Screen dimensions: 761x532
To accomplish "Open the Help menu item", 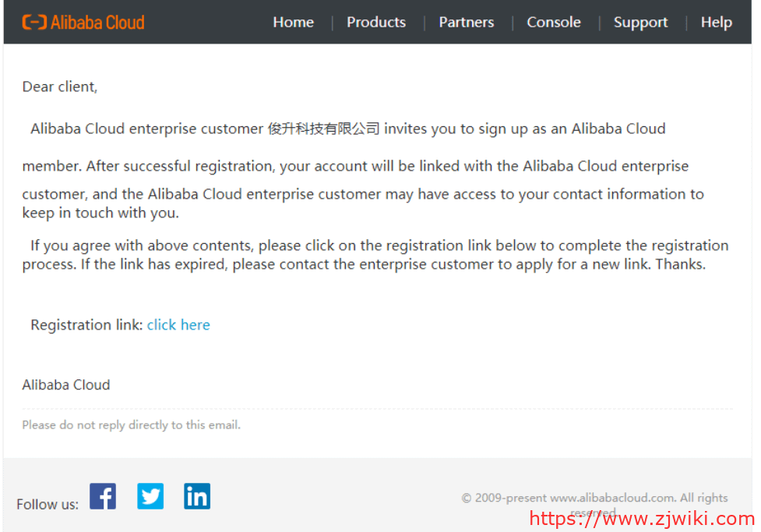I will click(716, 22).
